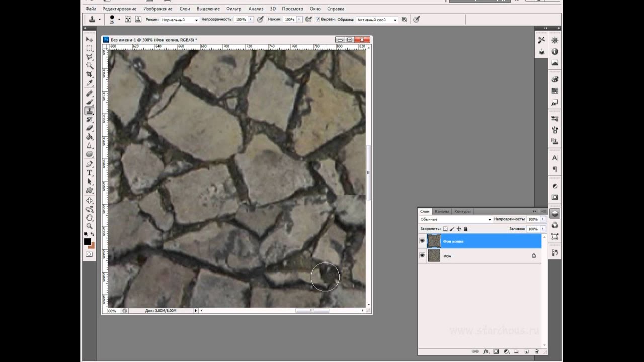Hide the 'Фон копия' layer
Image resolution: width=644 pixels, height=362 pixels.
(422, 241)
